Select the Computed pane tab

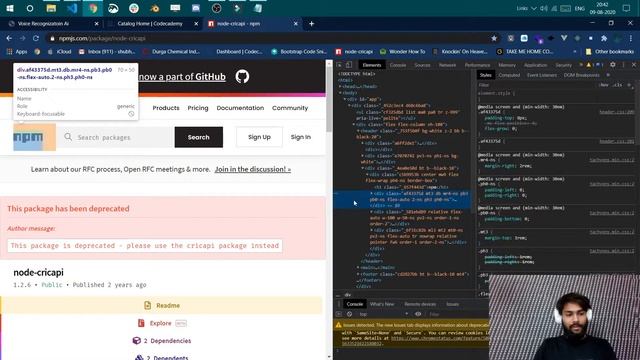click(509, 75)
